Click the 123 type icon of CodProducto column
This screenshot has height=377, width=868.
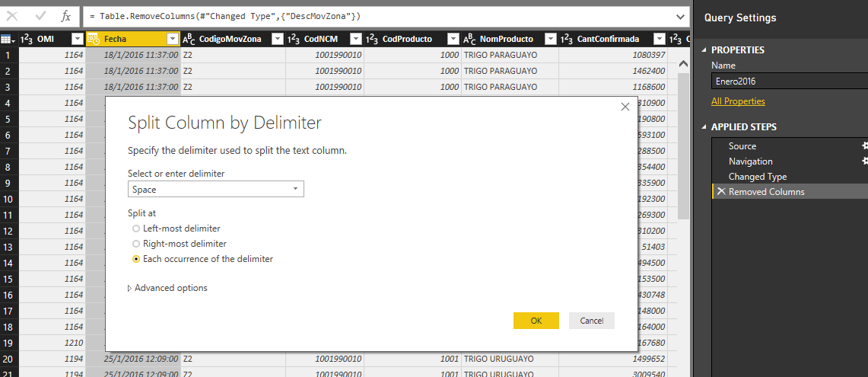[x=372, y=39]
